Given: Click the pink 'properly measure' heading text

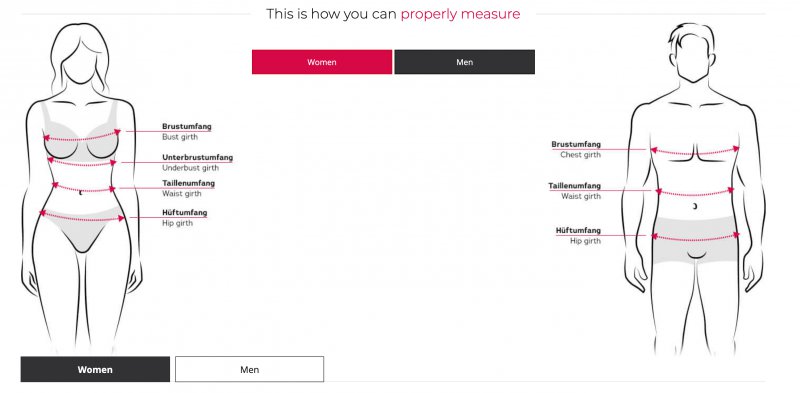Looking at the screenshot, I should (x=460, y=14).
